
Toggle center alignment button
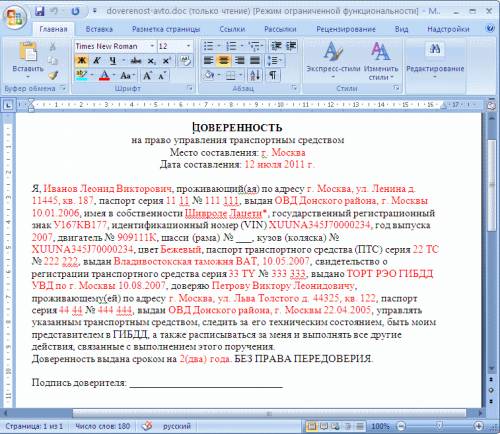pyautogui.click(x=223, y=61)
